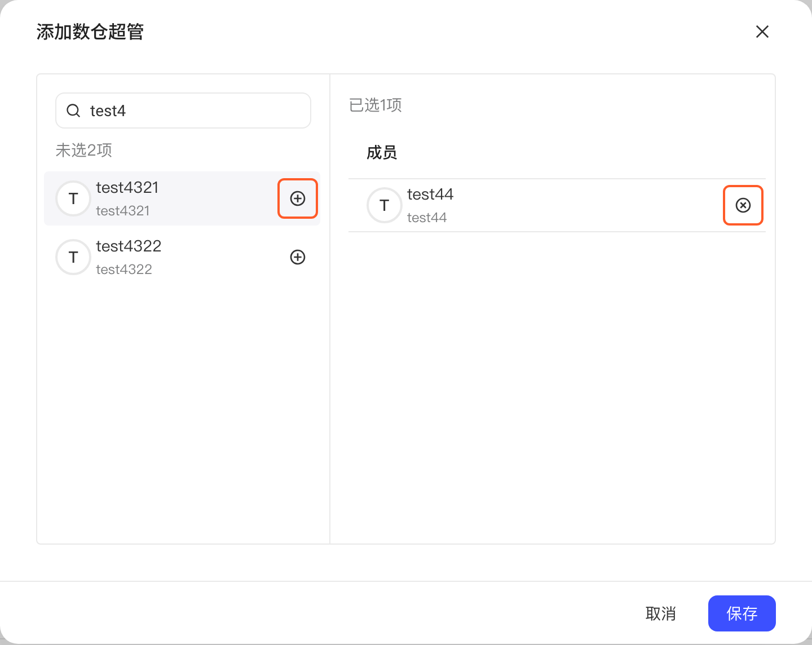Click the T avatar of test4322
Screen dimensions: 812x645
pos(73,257)
